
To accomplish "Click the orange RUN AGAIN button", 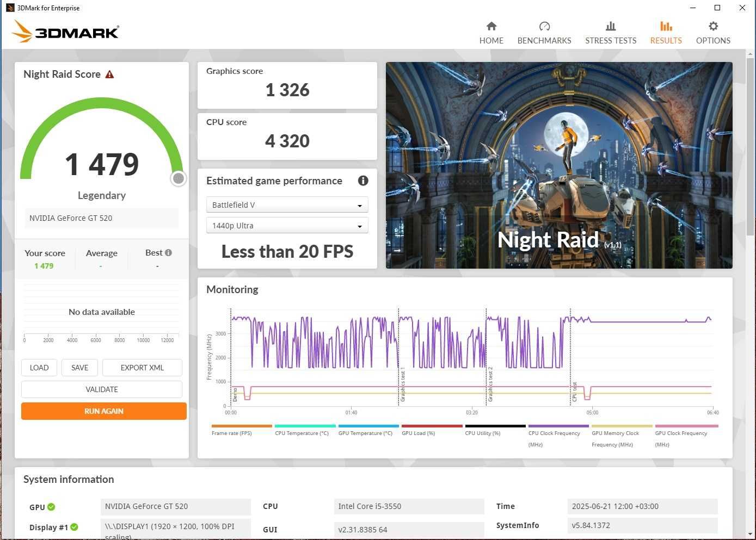I will (104, 411).
